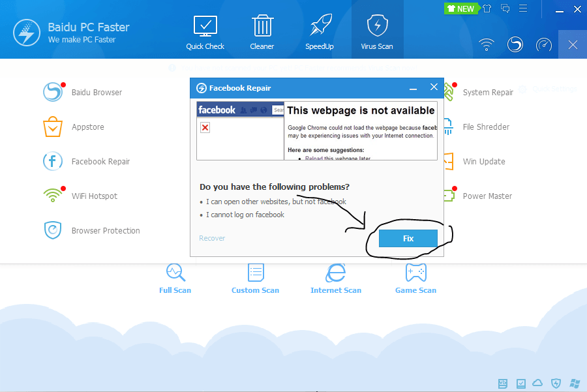Click the WiFi Hotspot label
This screenshot has width=587, height=392.
[95, 196]
